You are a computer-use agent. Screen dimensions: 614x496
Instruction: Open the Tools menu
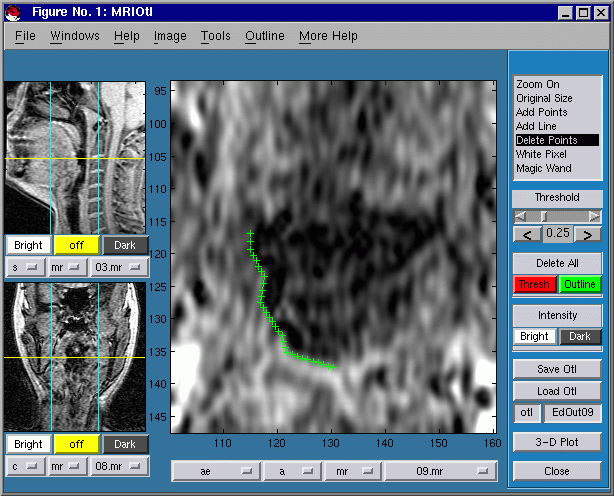[215, 36]
